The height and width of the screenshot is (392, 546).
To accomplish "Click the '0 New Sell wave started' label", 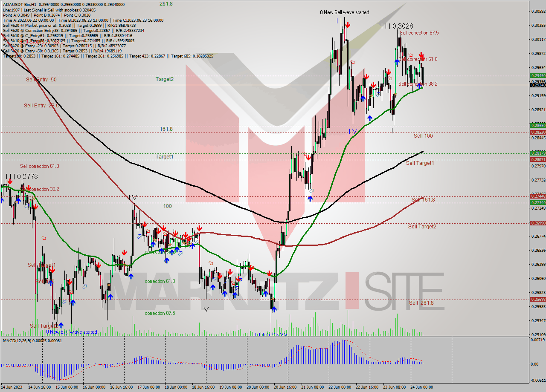I will click(345, 12).
